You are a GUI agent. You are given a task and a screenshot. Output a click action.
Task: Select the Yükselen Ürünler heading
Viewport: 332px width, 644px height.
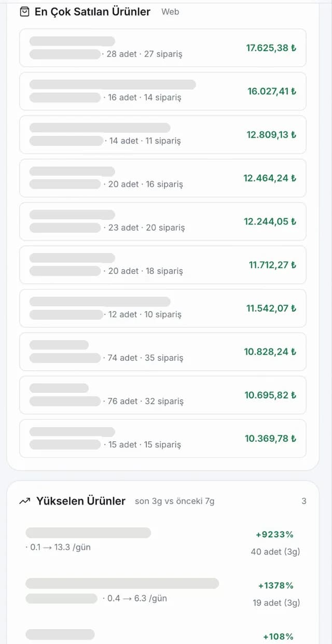click(x=81, y=501)
